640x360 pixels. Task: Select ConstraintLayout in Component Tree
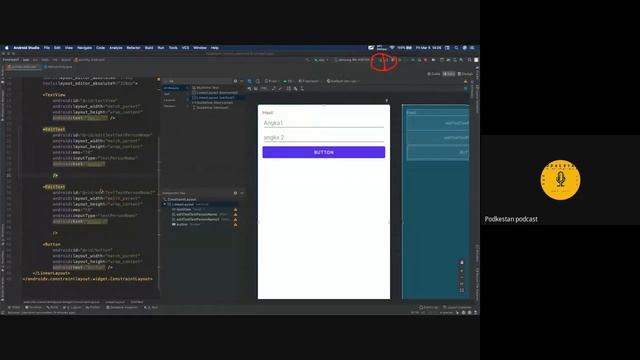[x=182, y=199]
